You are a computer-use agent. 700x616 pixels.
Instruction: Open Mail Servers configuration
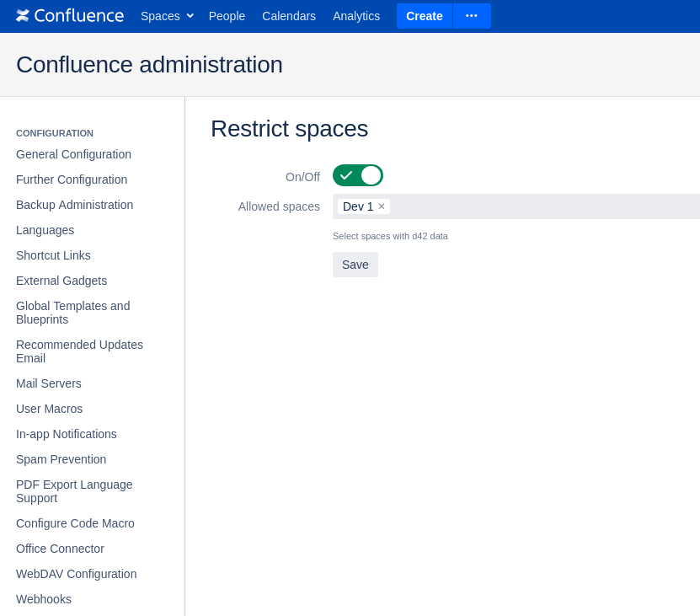pos(49,383)
